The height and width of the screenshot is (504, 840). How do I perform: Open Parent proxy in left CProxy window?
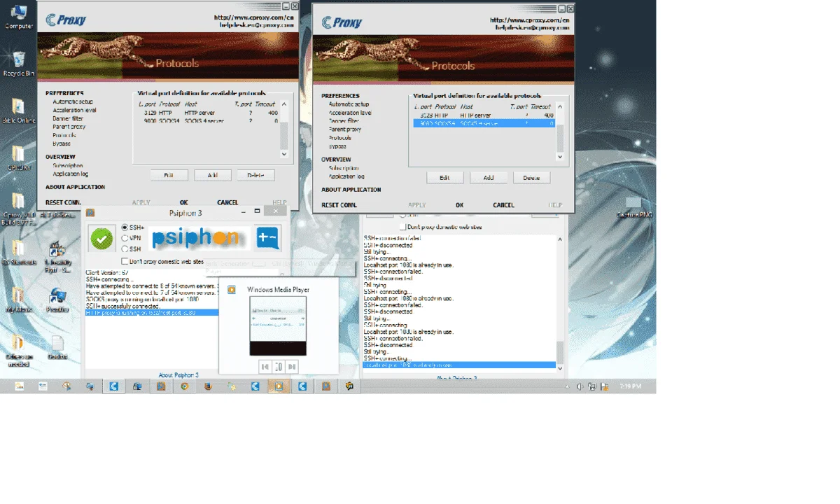(x=69, y=127)
